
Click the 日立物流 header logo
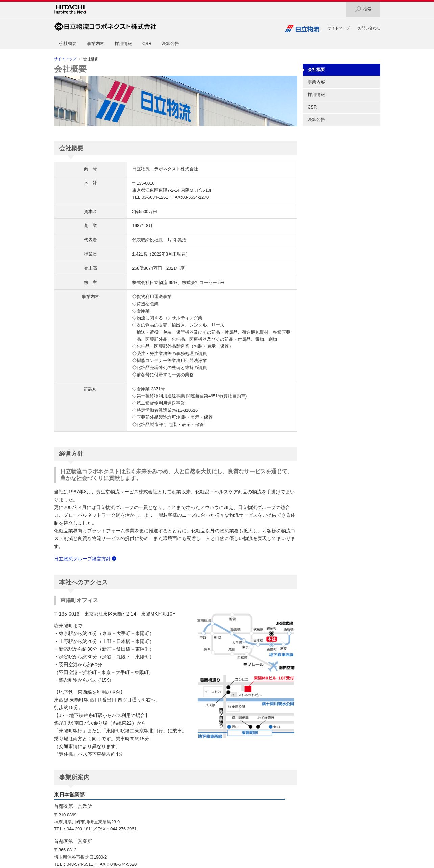coord(302,29)
